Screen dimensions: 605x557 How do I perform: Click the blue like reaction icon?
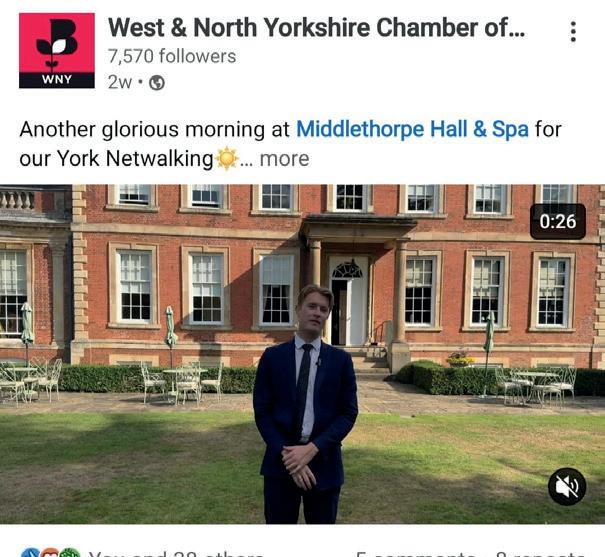tap(30, 553)
